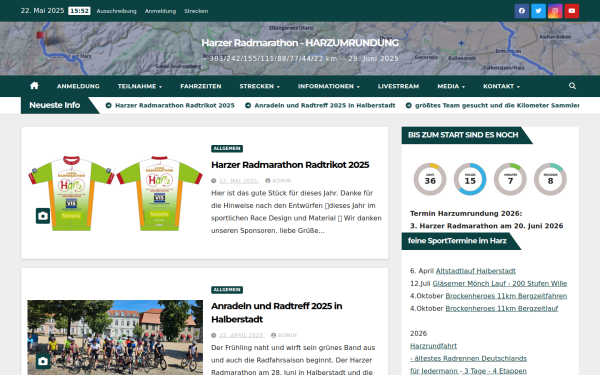Viewport: 600px width, 375px height.
Task: Expand the Strecken navigation dropdown
Action: 259,86
